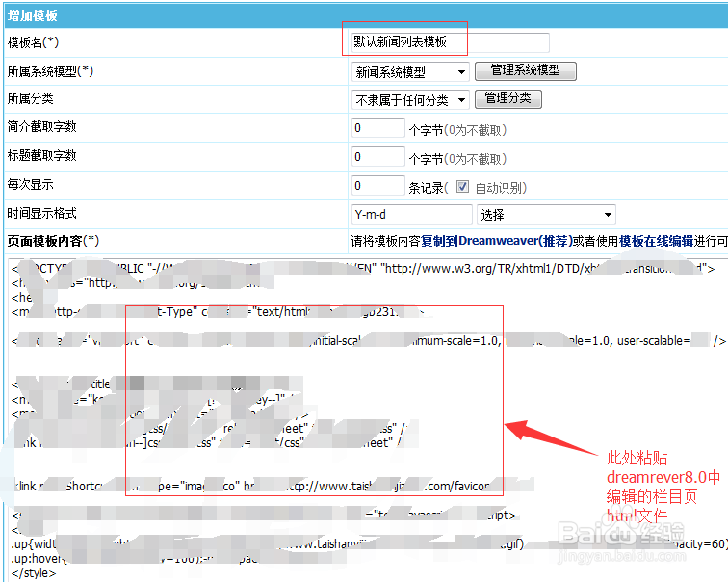This screenshot has height=582, width=728.
Task: Toggle the 自动识别 checkbox
Action: [462, 186]
